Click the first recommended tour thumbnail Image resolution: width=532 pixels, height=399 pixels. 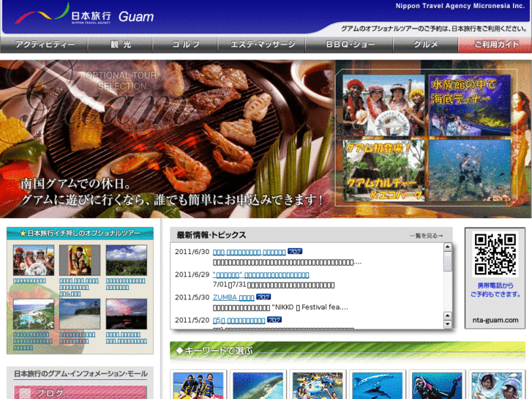click(x=33, y=261)
